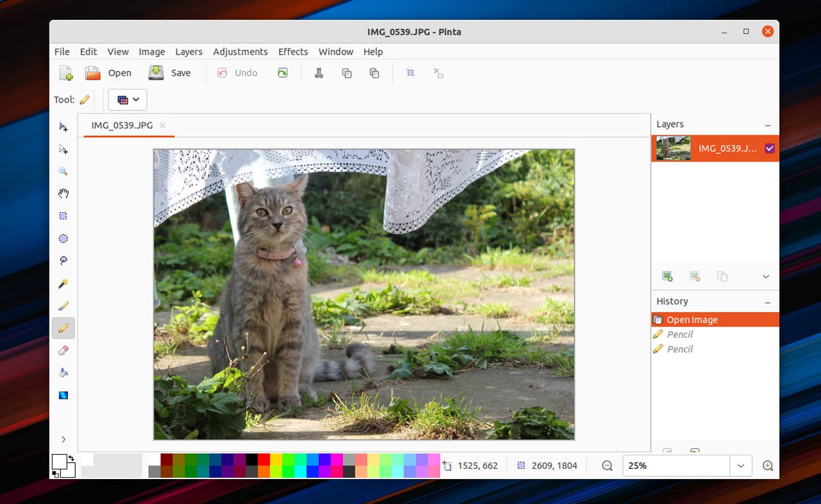Screen dimensions: 821x504
Task: Select the first Pencil entry in History
Action: [680, 334]
